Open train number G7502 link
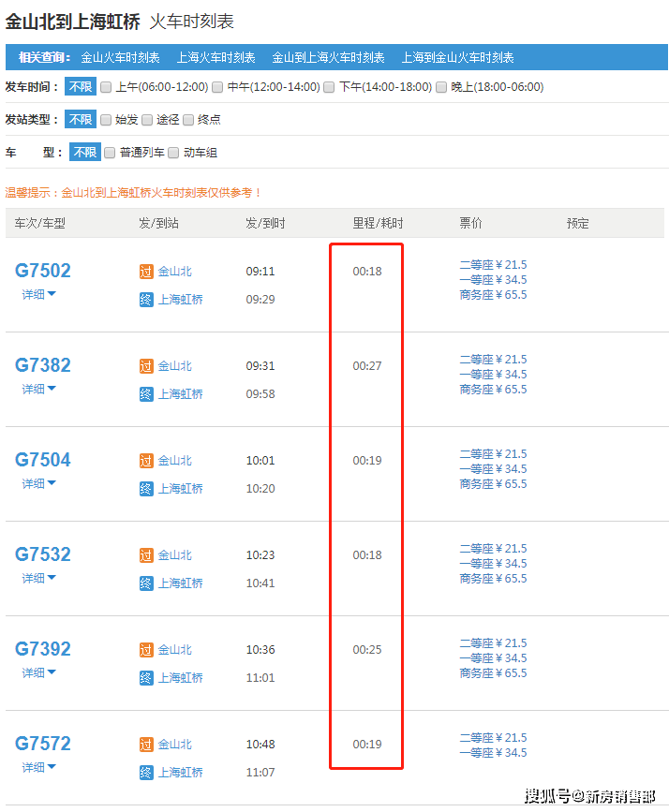669x812 pixels. [43, 271]
